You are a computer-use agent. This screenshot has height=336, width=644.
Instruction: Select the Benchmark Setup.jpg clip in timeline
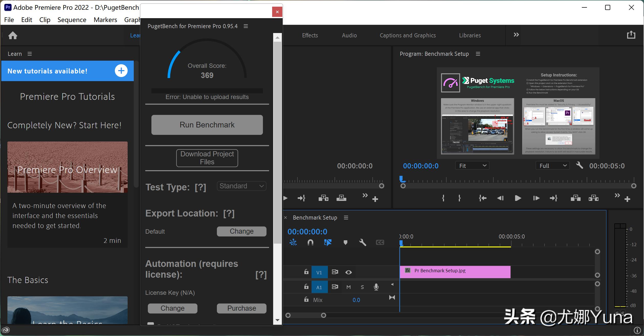(455, 272)
